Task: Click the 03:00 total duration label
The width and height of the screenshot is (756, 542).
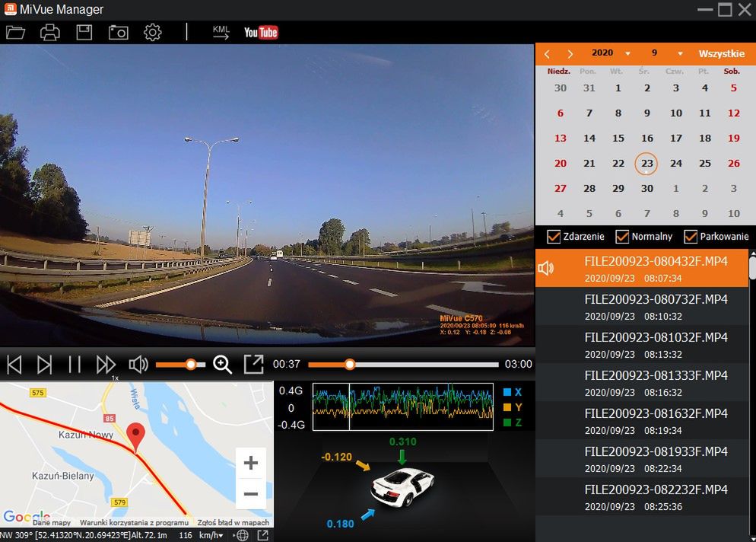Action: coord(518,365)
